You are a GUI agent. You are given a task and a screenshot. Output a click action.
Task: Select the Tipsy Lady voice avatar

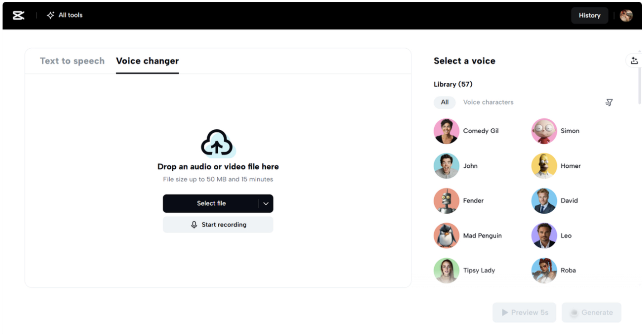(x=447, y=271)
